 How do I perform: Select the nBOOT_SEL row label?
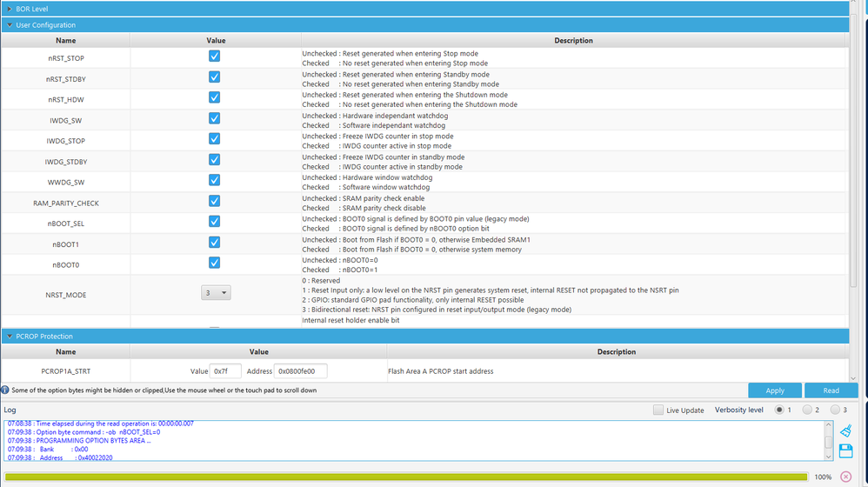coord(66,223)
